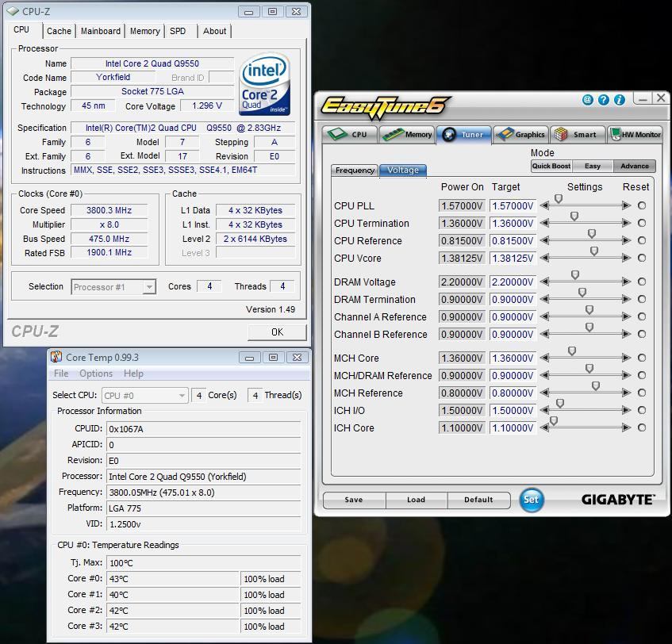Click the CPU Vcore slider thumb
672x644 pixels.
tap(594, 251)
